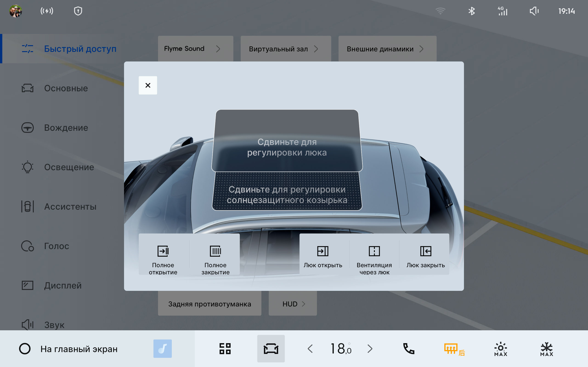Tap the Полное открытие sunshade icon
Screen dimensions: 588x367
pos(163,251)
